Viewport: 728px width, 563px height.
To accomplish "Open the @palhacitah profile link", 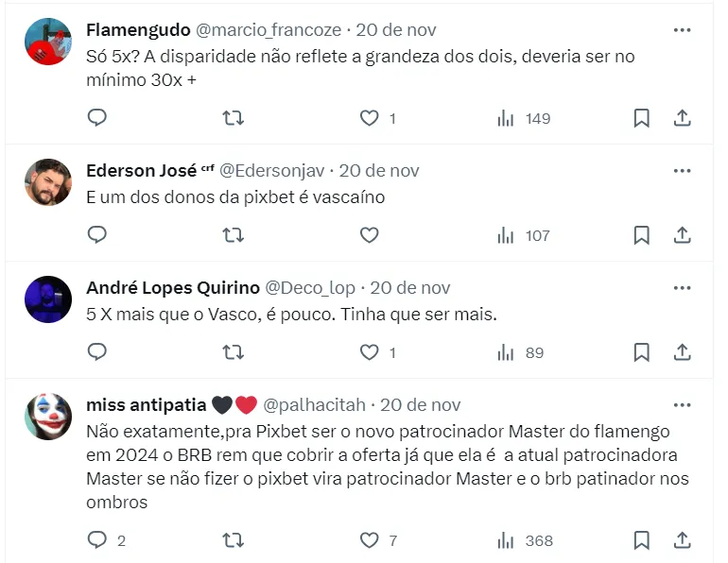I will [313, 404].
